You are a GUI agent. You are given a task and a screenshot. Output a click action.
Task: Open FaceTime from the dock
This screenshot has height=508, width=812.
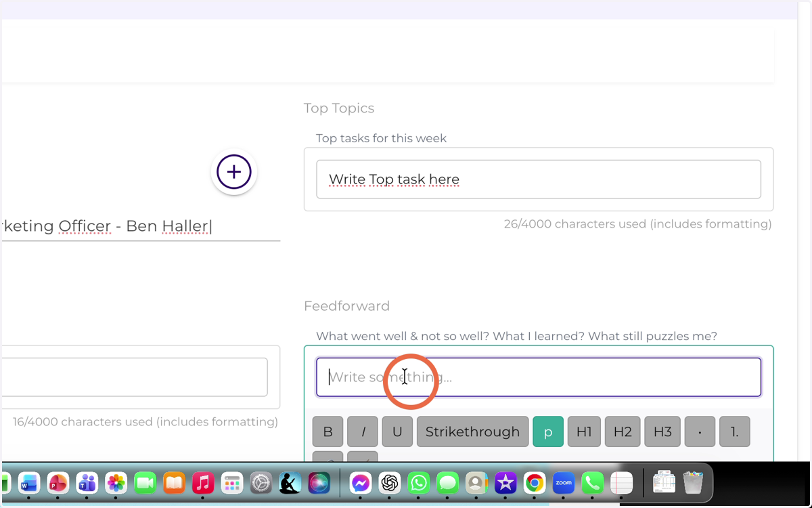(x=145, y=483)
